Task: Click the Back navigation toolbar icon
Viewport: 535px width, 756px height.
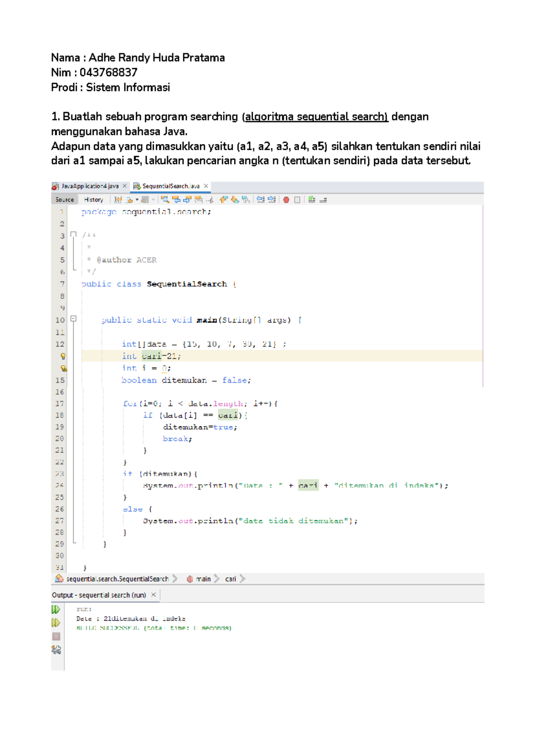Action: [x=129, y=200]
